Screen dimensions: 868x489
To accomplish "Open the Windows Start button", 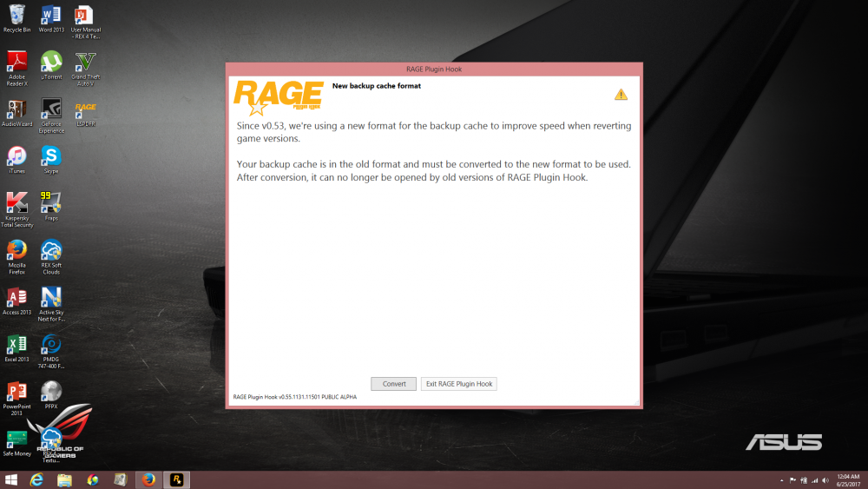I will 11,479.
